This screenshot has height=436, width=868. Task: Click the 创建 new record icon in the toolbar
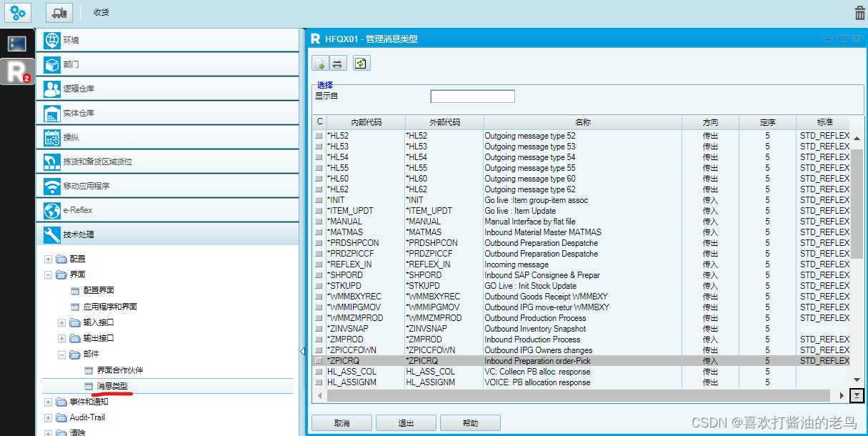coord(319,63)
